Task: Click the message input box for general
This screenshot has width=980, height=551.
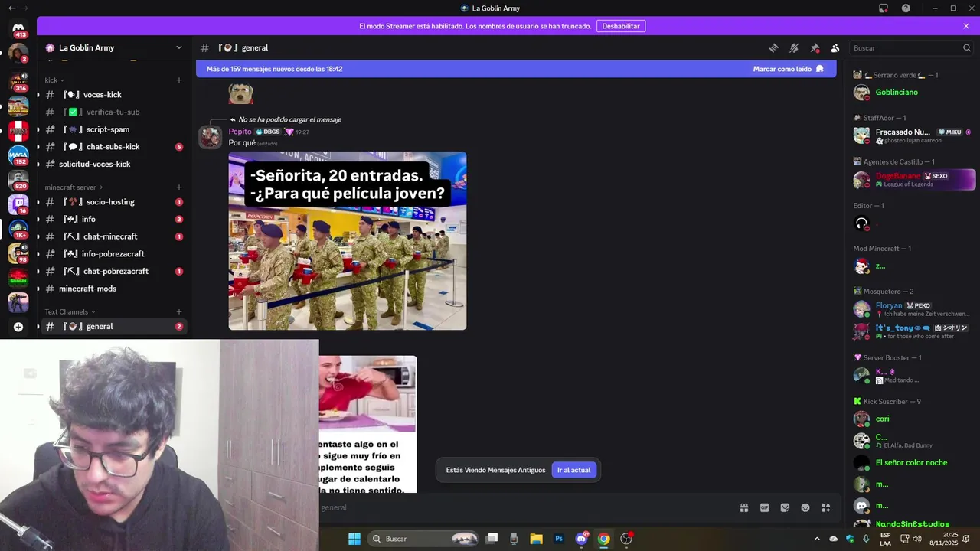Action: click(x=524, y=507)
